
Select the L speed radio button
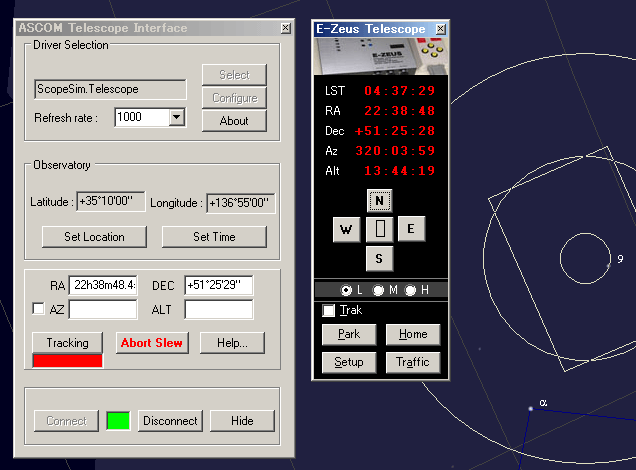(346, 290)
